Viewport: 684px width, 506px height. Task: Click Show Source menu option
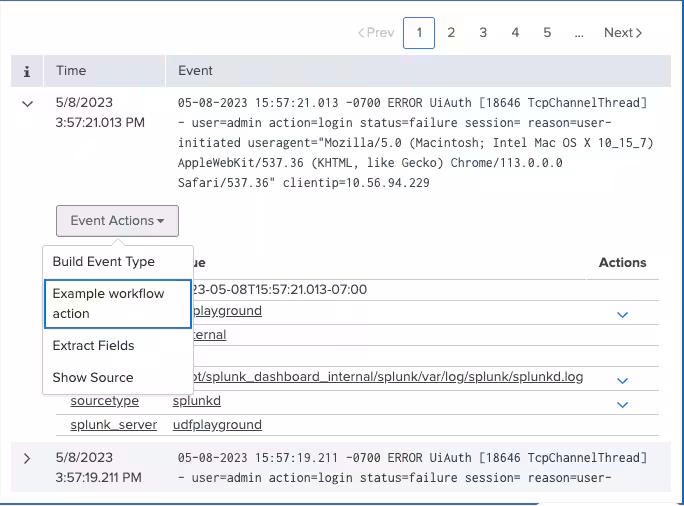click(x=93, y=377)
